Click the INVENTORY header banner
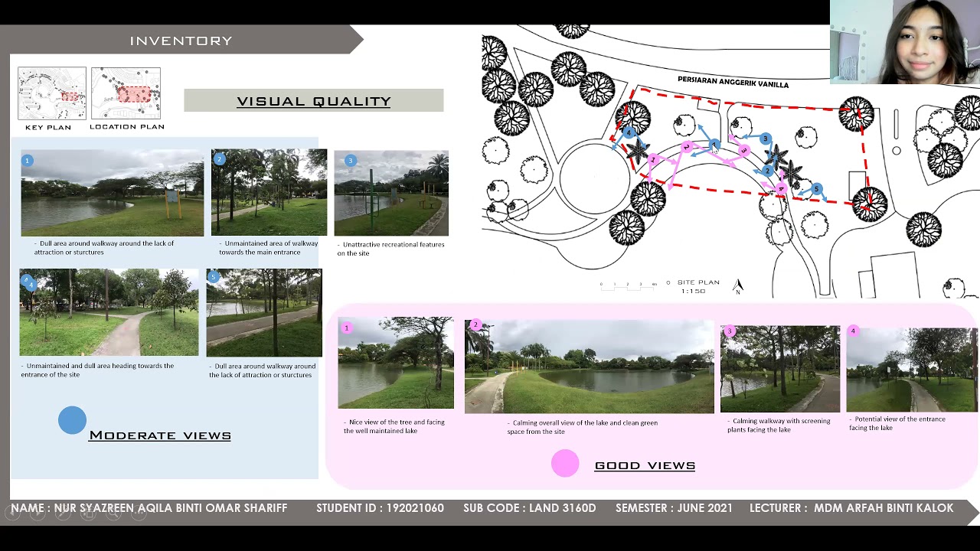Viewport: 980px width, 551px height. pyautogui.click(x=181, y=41)
